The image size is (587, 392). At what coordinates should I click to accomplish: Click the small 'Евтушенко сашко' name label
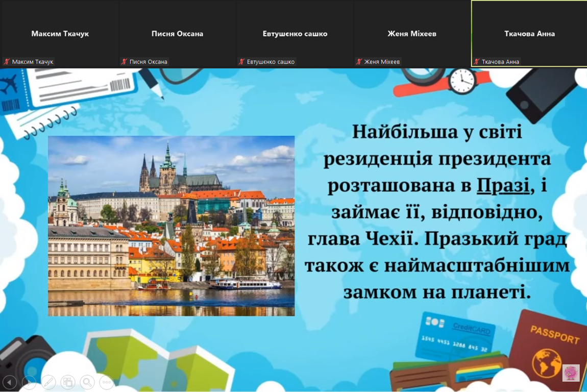point(271,62)
